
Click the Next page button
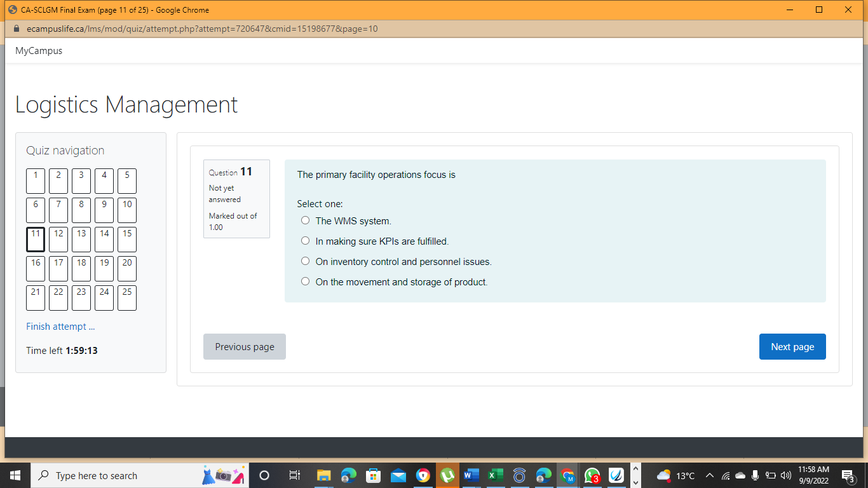tap(792, 346)
